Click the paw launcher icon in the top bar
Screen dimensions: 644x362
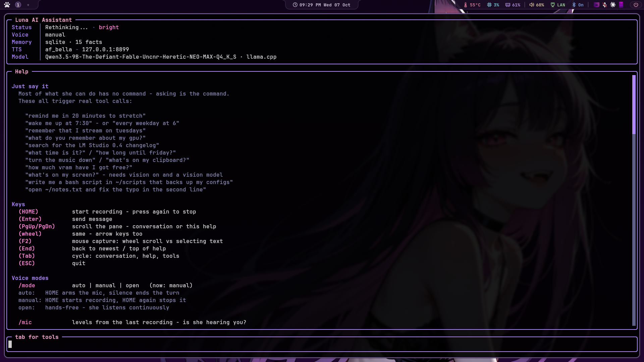7,5
